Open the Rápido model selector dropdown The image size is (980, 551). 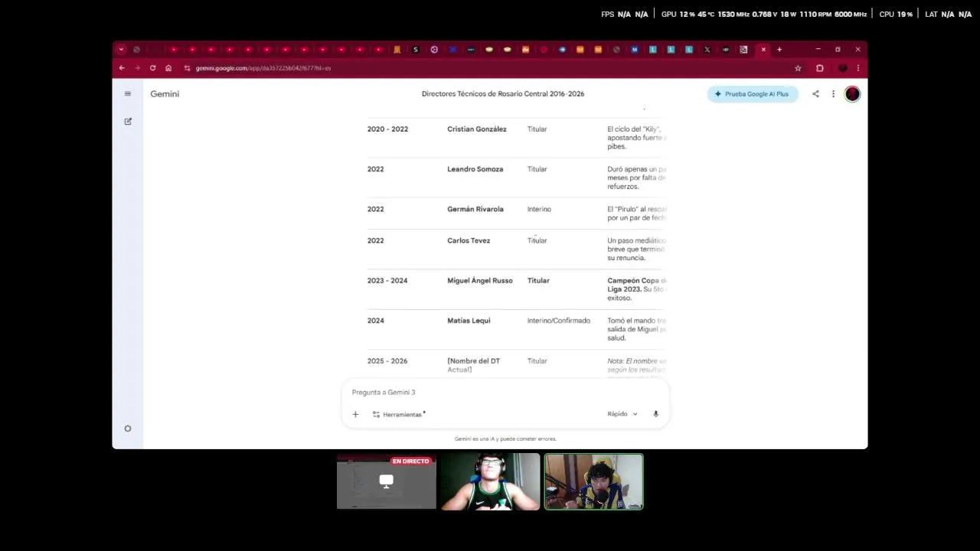pos(622,414)
